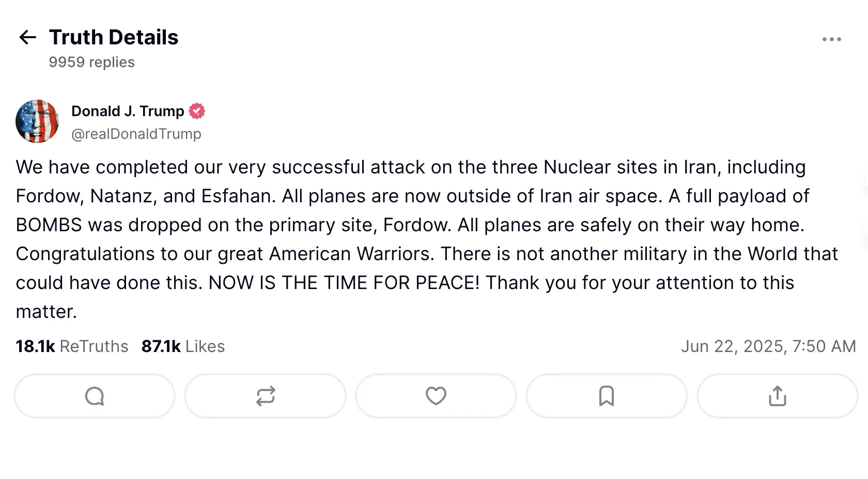Viewport: 868px width, 479px height.
Task: Click the reply speech bubble button
Action: point(95,396)
